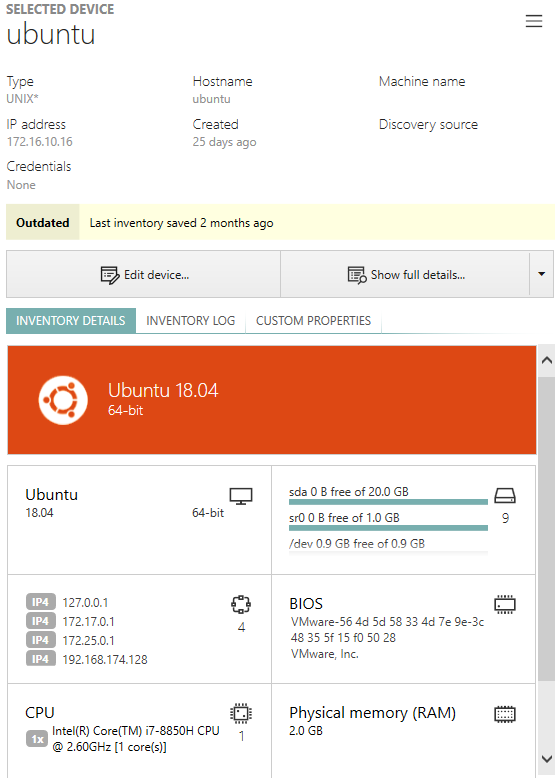Viewport: 558px width, 778px height.
Task: Click the 'VMware, Inc.' BIOS vendor text
Action: (x=325, y=654)
